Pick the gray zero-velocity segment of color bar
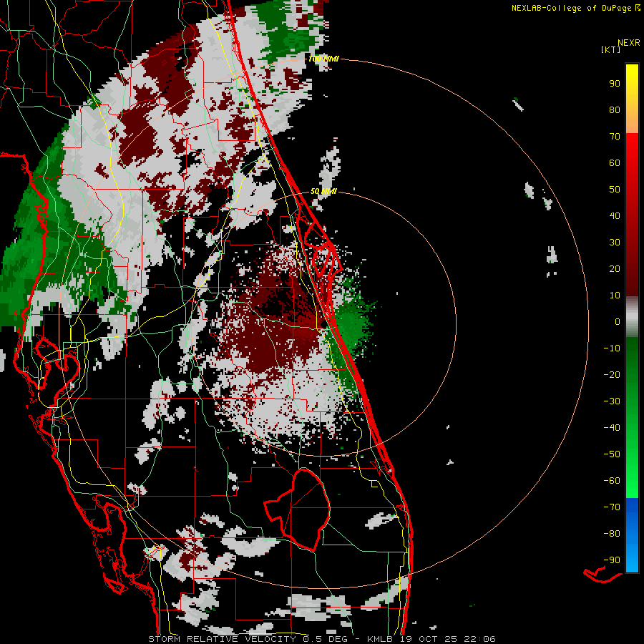 pos(632,317)
